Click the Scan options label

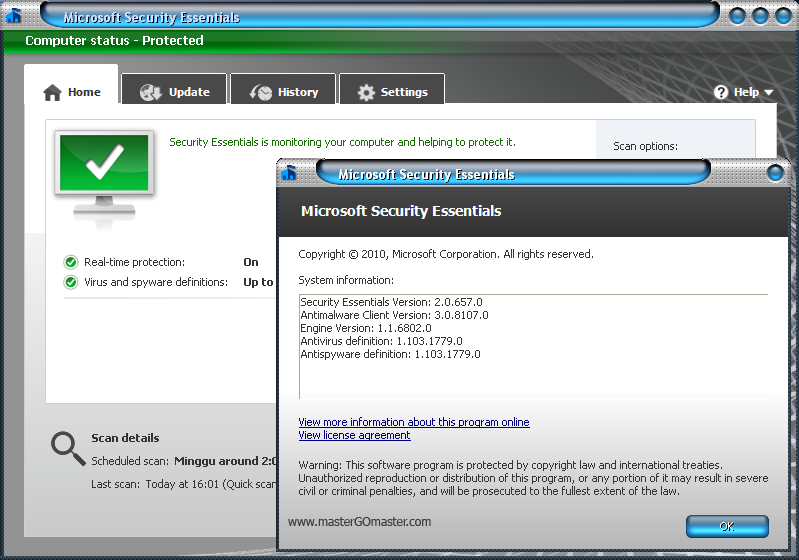coord(646,146)
